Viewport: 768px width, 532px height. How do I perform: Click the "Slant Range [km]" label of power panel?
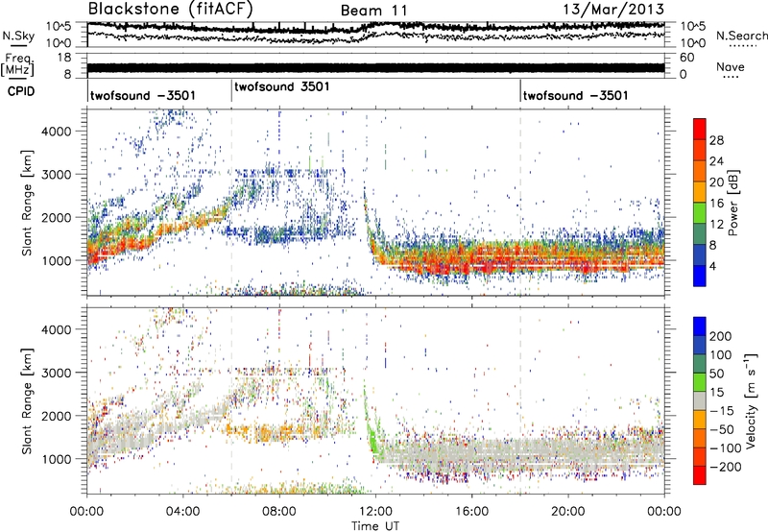coord(27,203)
